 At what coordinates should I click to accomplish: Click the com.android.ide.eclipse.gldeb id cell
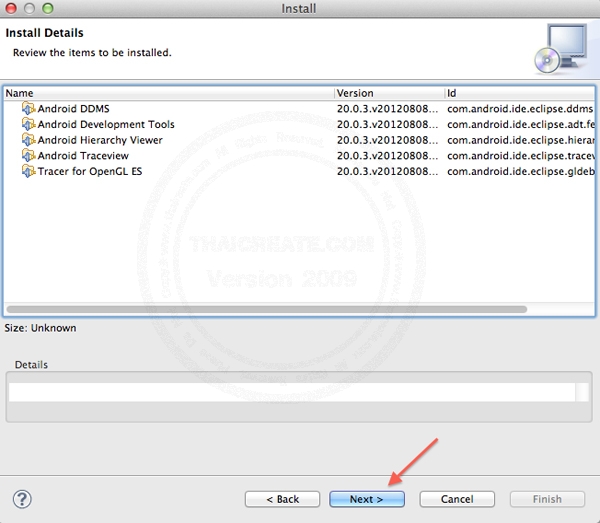[x=520, y=171]
